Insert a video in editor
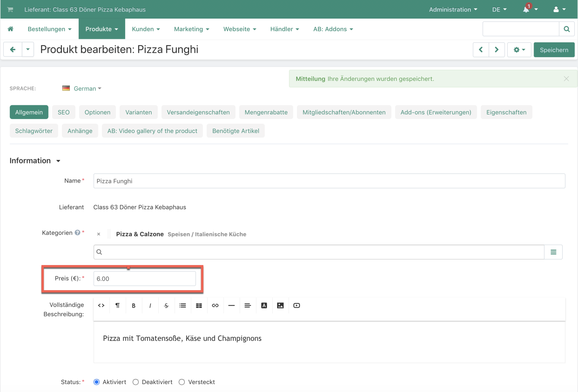Screen dimensions: 578x392 [297, 305]
